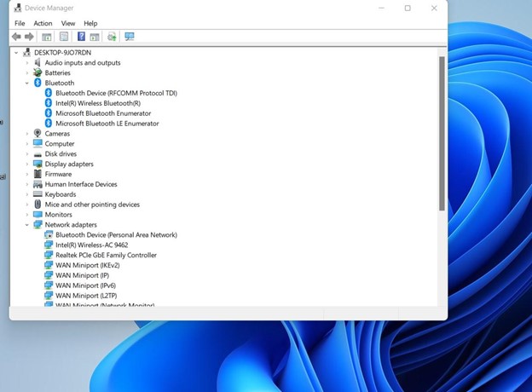Click the Back arrow in the toolbar

(16, 37)
